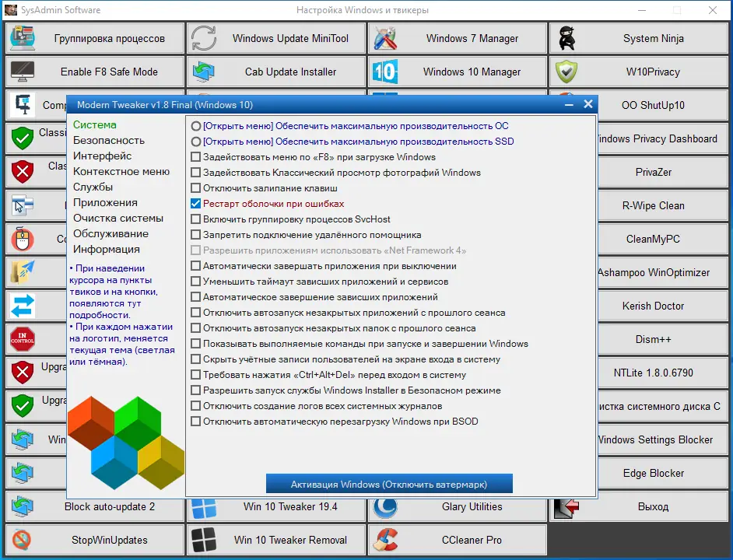Enable 'Отключить залипание клавиш' checkbox

[197, 187]
